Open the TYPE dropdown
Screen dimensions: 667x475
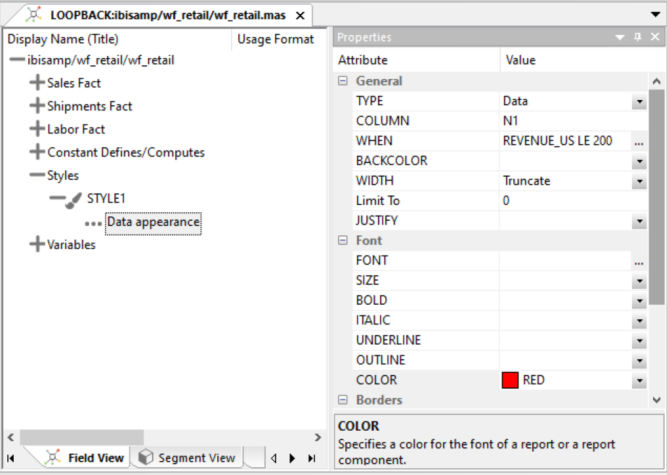[x=639, y=101]
